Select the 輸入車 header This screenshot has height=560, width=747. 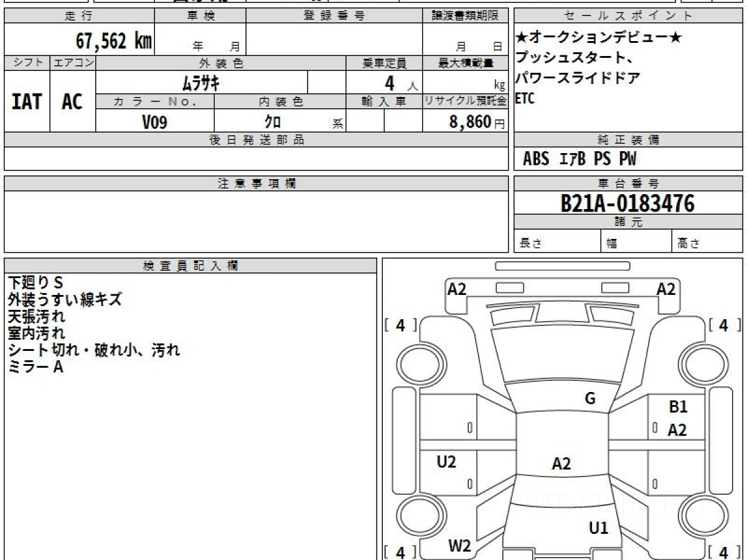tap(384, 101)
